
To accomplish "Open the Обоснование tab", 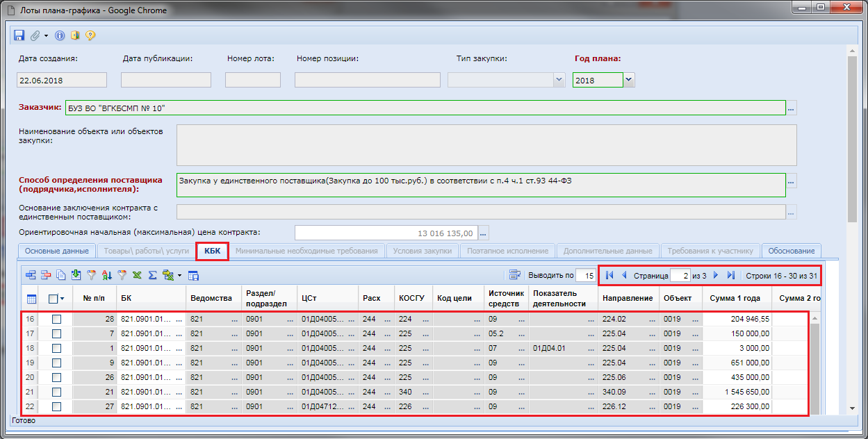I will [792, 251].
